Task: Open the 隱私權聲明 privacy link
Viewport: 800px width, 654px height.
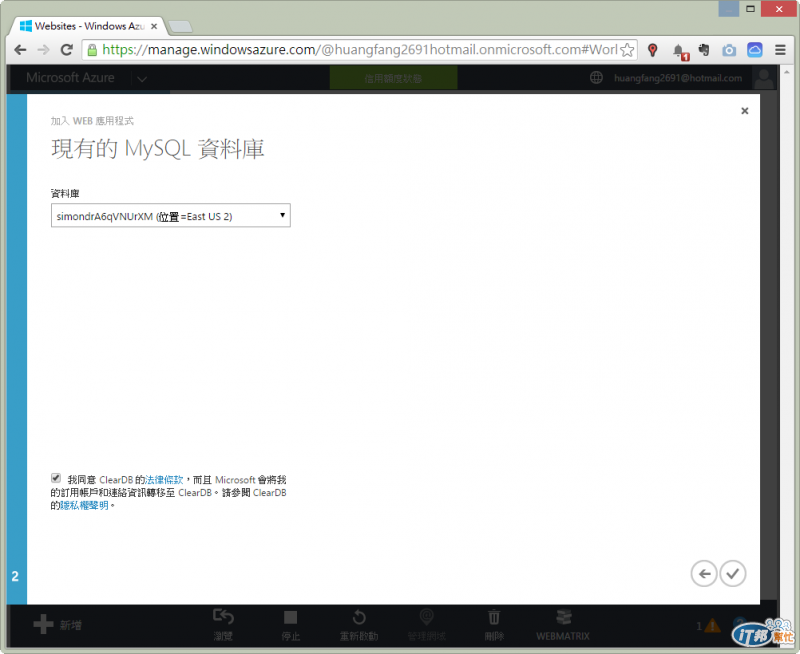Action: point(84,506)
